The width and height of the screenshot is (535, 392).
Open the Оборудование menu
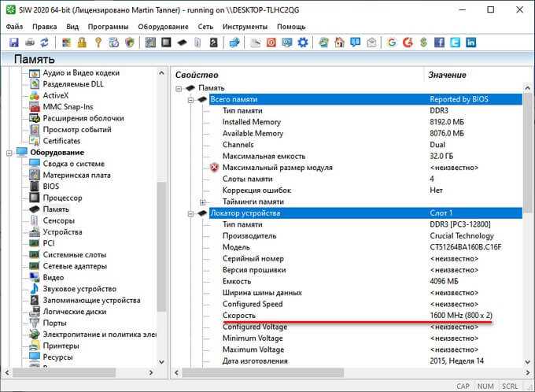(163, 27)
